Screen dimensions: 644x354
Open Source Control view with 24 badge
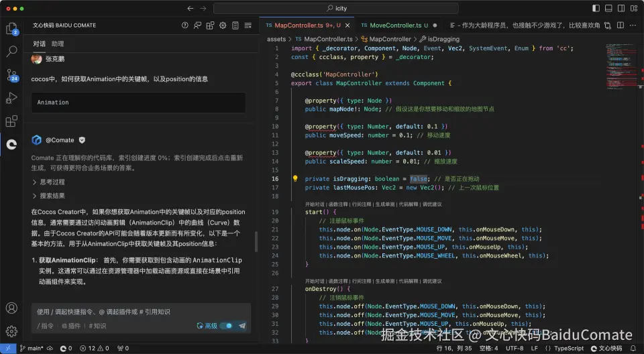(x=12, y=75)
